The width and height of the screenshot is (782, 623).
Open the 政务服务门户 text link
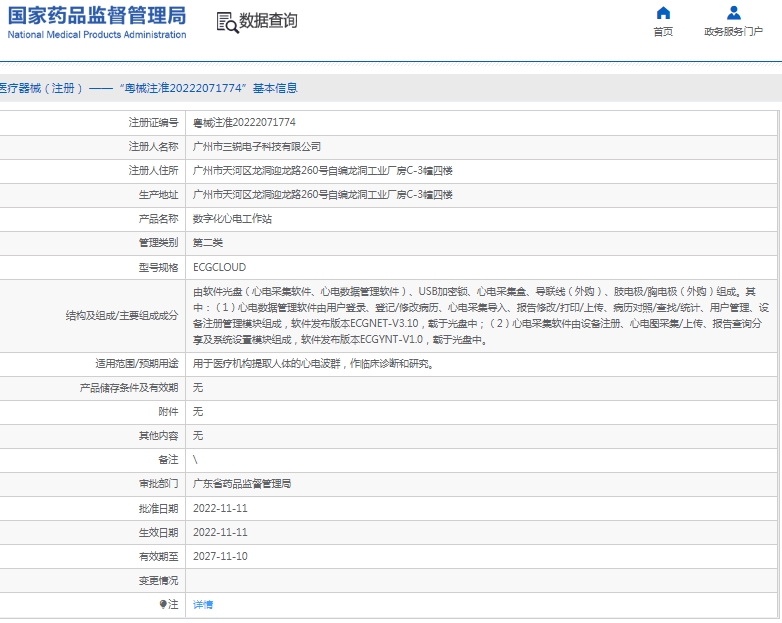click(x=734, y=32)
